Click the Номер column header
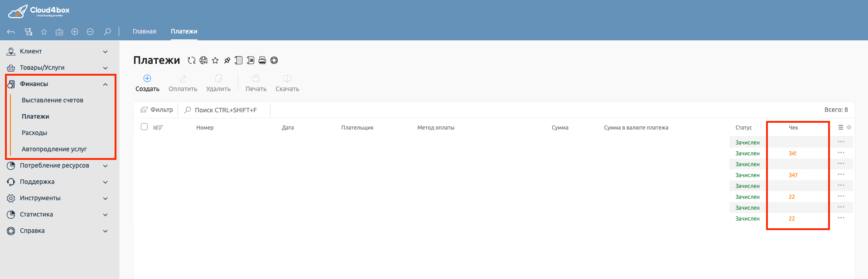The height and width of the screenshot is (279, 868). [x=205, y=128]
